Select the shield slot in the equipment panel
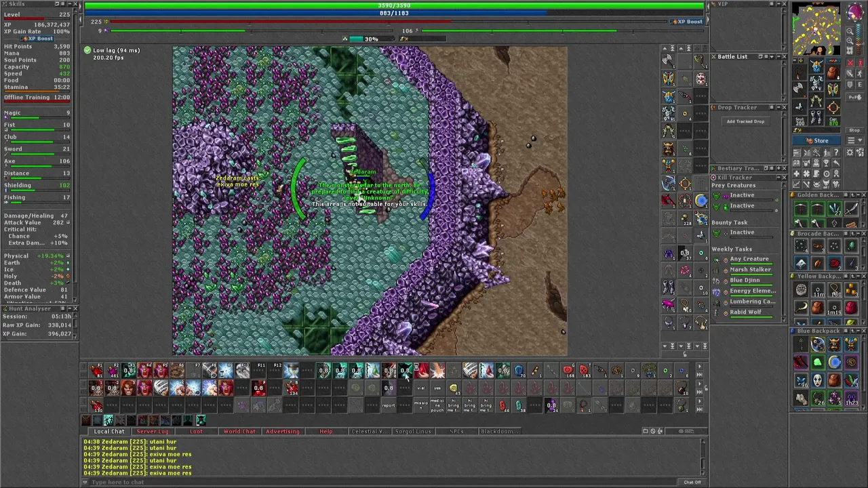 833,89
